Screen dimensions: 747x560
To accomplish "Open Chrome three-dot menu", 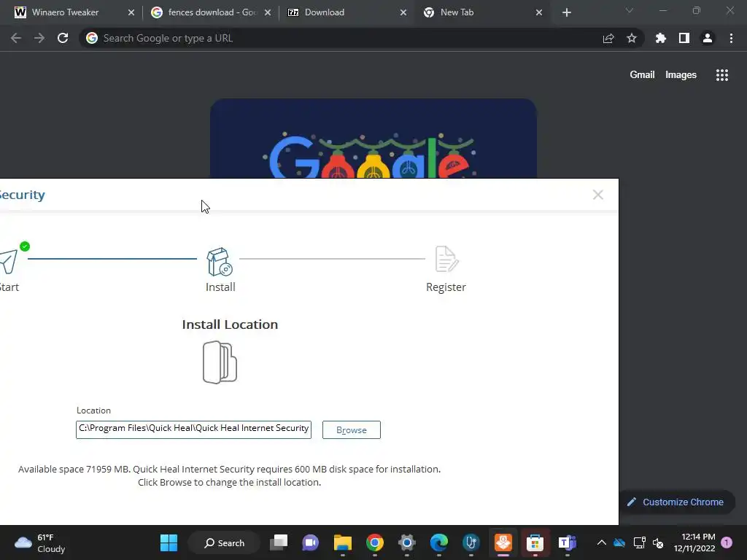I will point(731,38).
